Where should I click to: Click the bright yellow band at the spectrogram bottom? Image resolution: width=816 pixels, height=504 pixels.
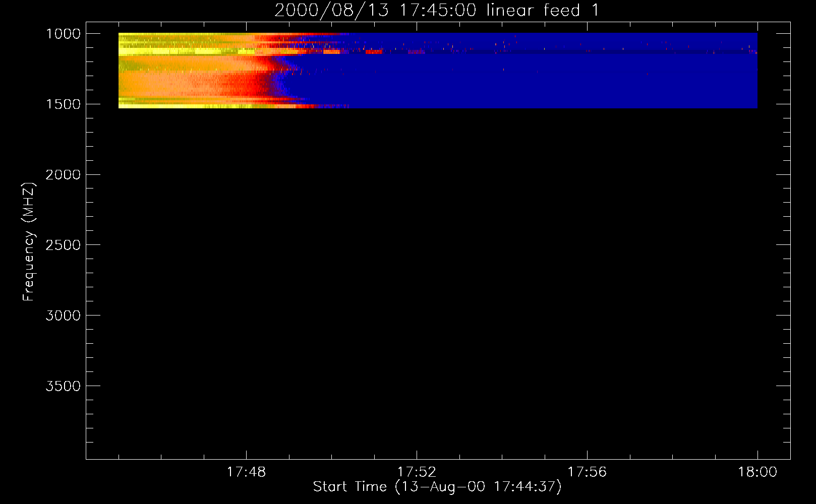pos(187,106)
